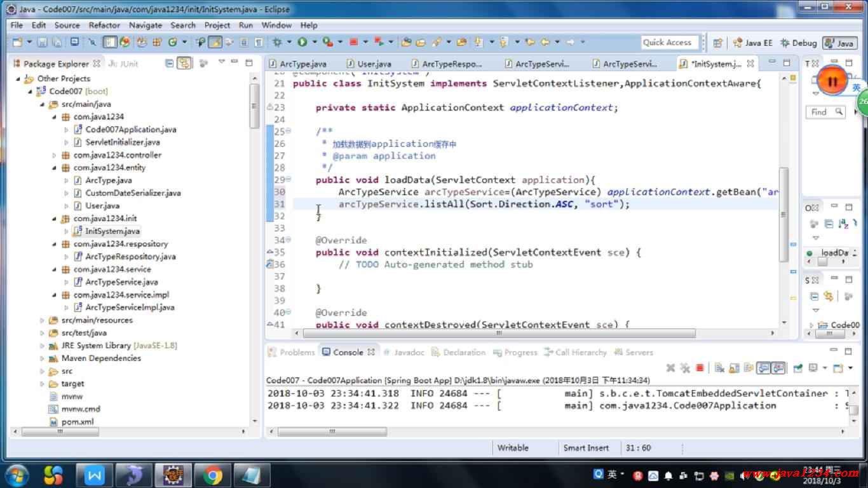The height and width of the screenshot is (488, 868).
Task: Click the Remove Launch X icon in the console
Action: (x=670, y=368)
